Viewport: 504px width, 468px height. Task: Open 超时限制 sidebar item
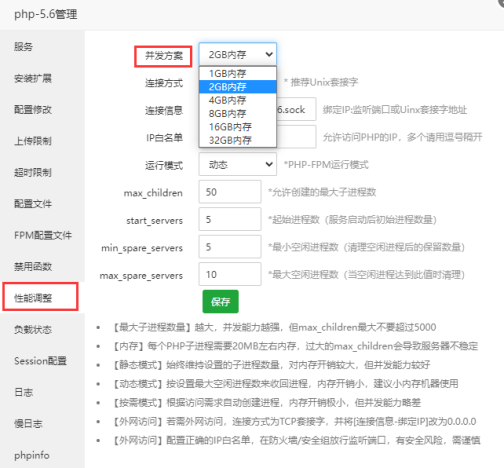pyautogui.click(x=33, y=172)
